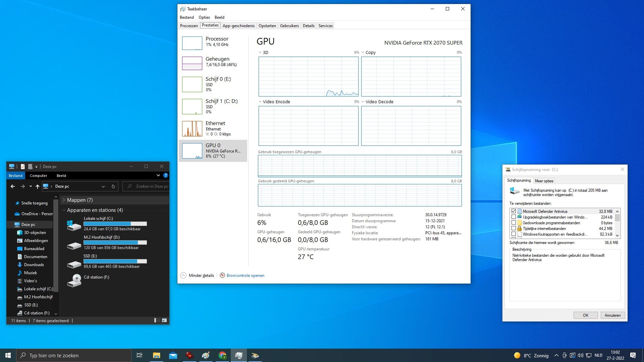The image size is (644, 362).
Task: Open the volume control in system tray
Action: click(x=581, y=355)
